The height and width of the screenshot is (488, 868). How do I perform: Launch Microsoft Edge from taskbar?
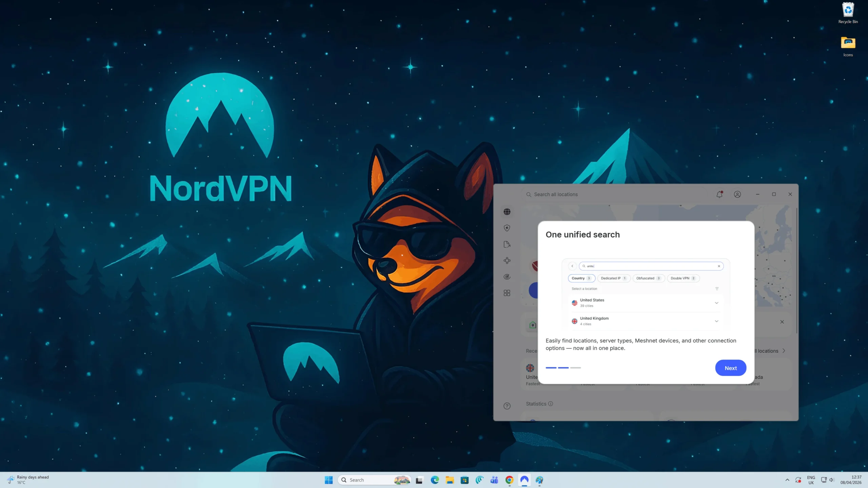click(x=435, y=480)
